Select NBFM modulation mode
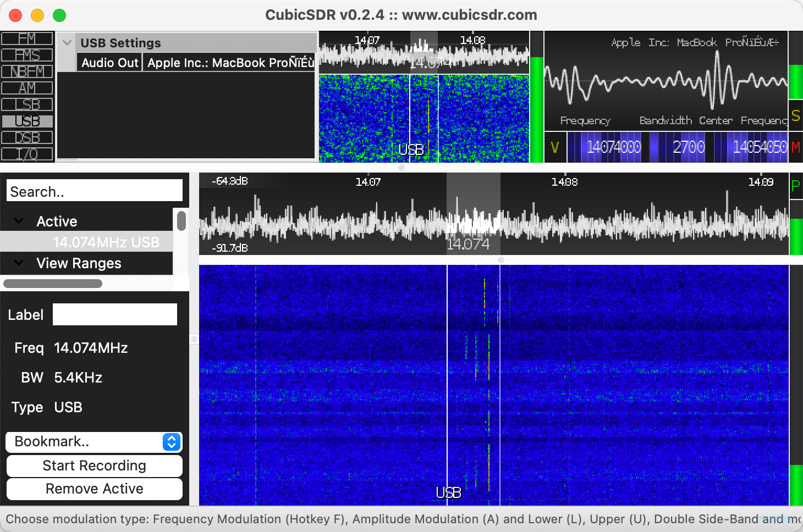 (x=27, y=71)
